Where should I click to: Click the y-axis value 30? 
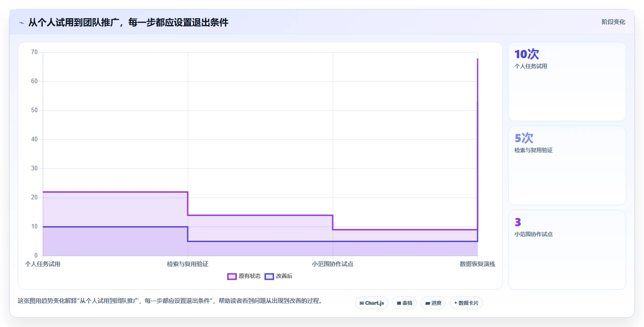[x=35, y=168]
